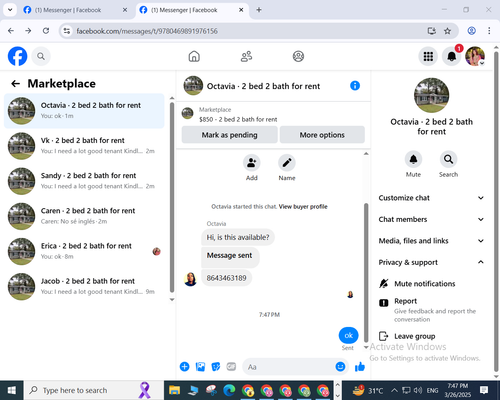Show hidden system tray icons chevron
500x400 pixels.
394,390
